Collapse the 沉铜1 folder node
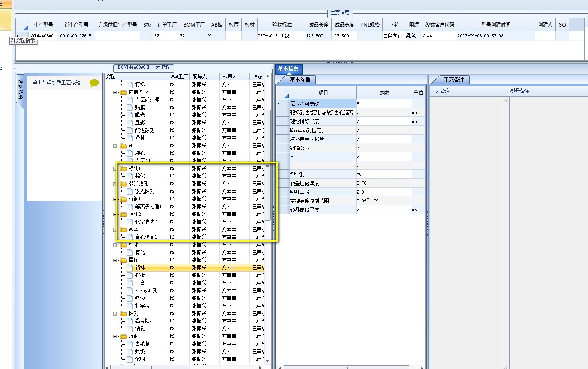The height and width of the screenshot is (369, 588). click(x=115, y=199)
